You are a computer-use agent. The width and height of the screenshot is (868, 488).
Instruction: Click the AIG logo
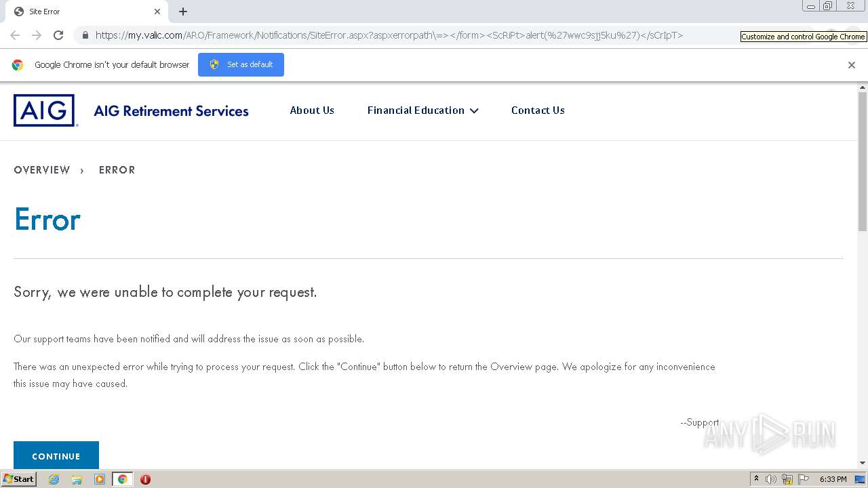(x=44, y=110)
